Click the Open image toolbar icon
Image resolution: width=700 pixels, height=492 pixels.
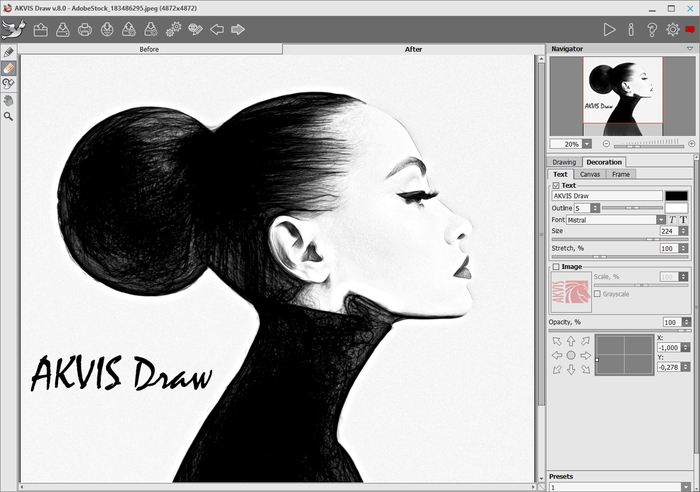tap(41, 29)
